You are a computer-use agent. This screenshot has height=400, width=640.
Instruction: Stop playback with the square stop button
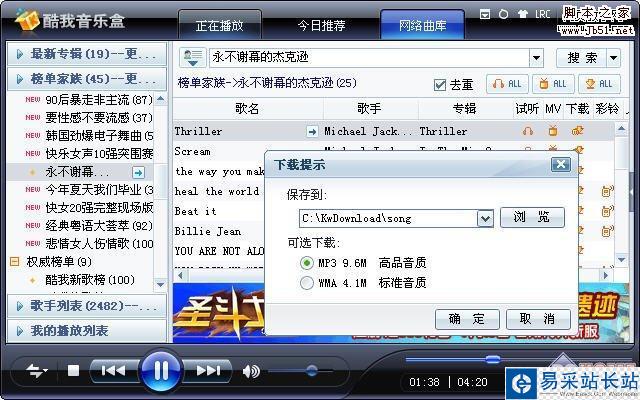point(73,370)
